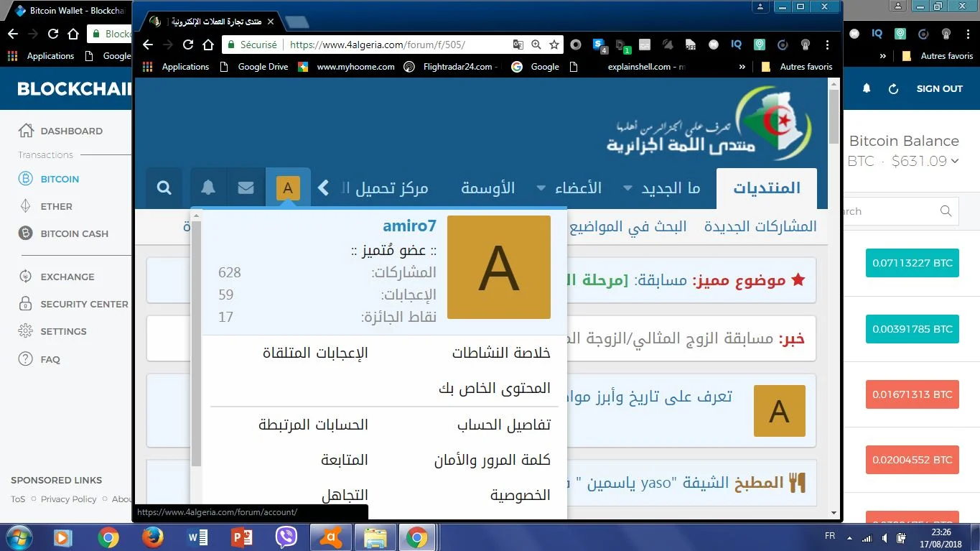Launch Firefox from the taskbar
The image size is (980, 551).
coord(152,537)
